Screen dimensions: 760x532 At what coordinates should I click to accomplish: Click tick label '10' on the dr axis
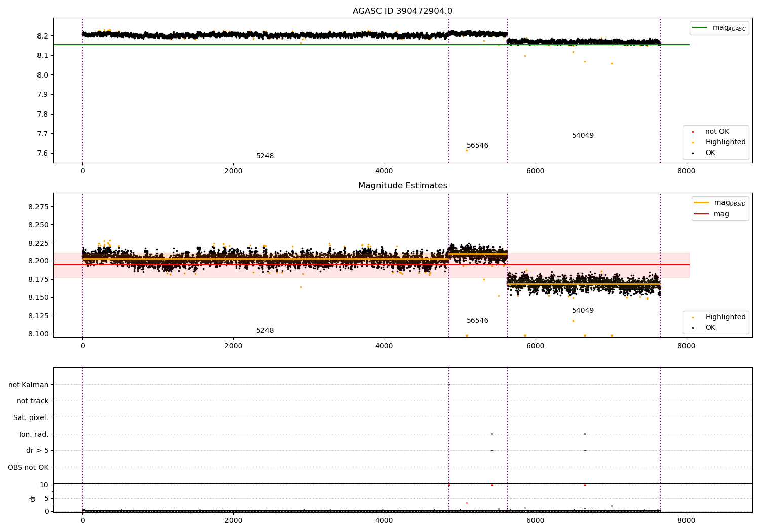44,485
